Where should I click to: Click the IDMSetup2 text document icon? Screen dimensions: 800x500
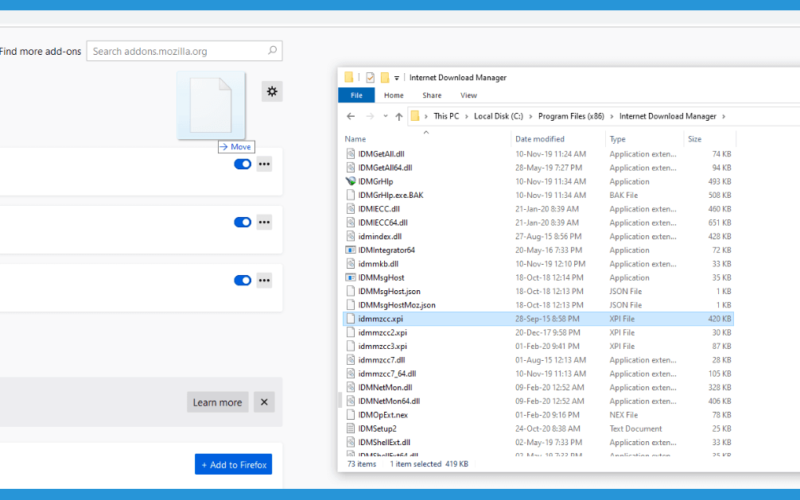351,429
